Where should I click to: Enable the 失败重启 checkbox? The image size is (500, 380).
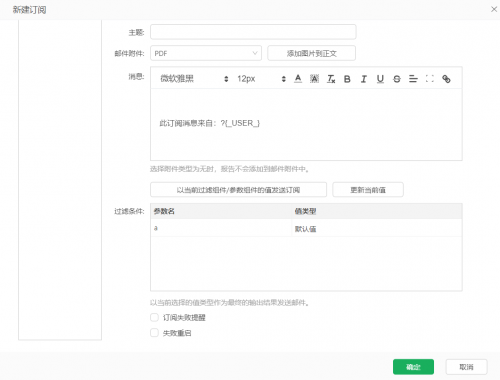pos(154,333)
